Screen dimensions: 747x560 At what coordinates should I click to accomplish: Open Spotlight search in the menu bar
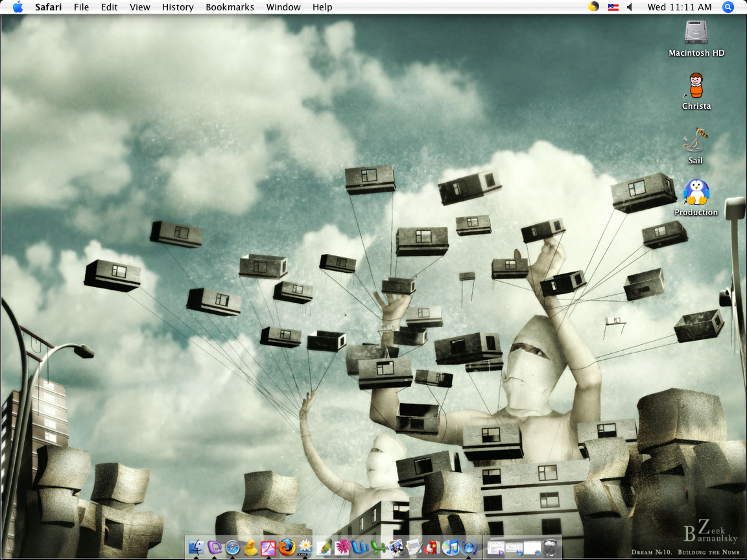pos(728,7)
